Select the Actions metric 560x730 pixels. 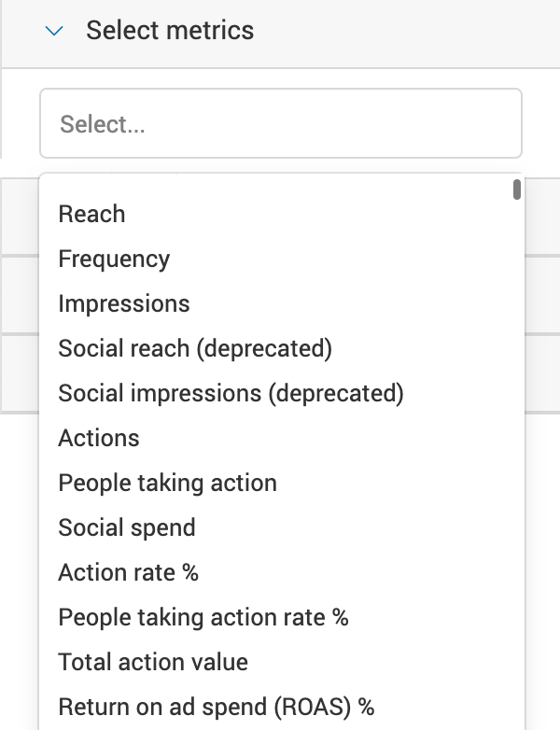tap(99, 438)
